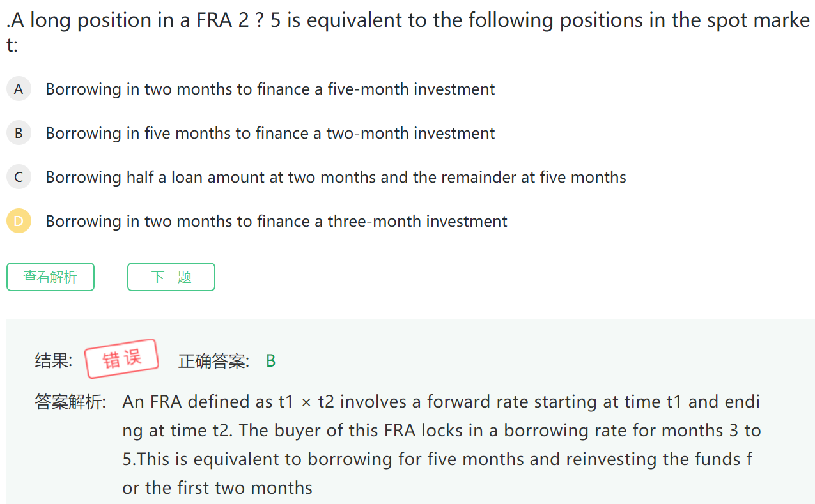Image resolution: width=815 pixels, height=504 pixels.
Task: Select option A radio circle
Action: coord(19,89)
